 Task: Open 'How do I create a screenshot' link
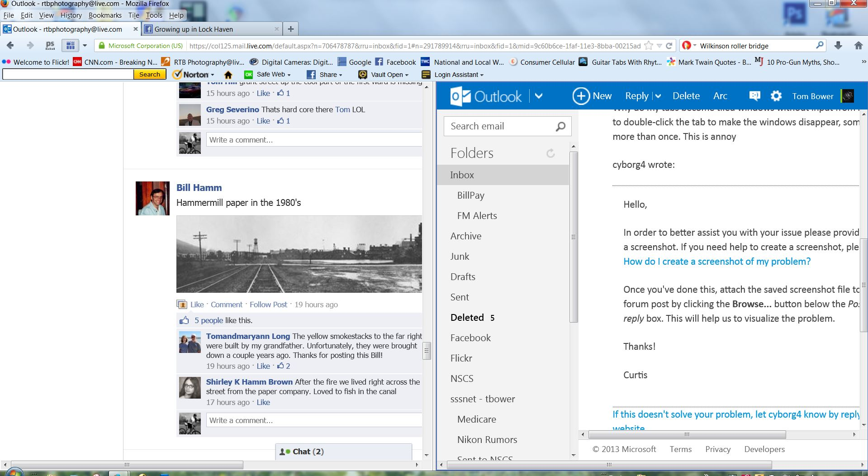coord(717,262)
